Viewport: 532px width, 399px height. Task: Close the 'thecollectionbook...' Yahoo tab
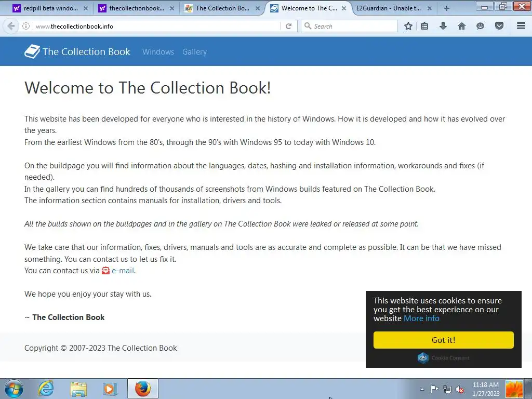pyautogui.click(x=172, y=8)
